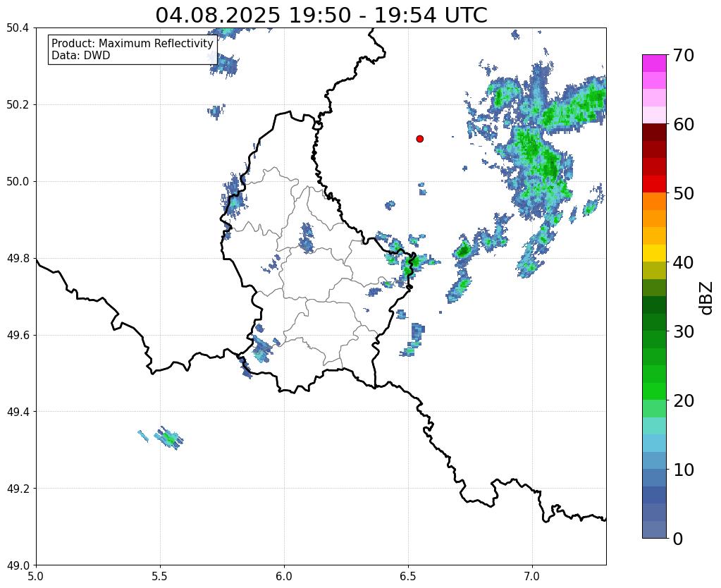Click the red station marker dot
This screenshot has width=721, height=588.
coord(419,138)
